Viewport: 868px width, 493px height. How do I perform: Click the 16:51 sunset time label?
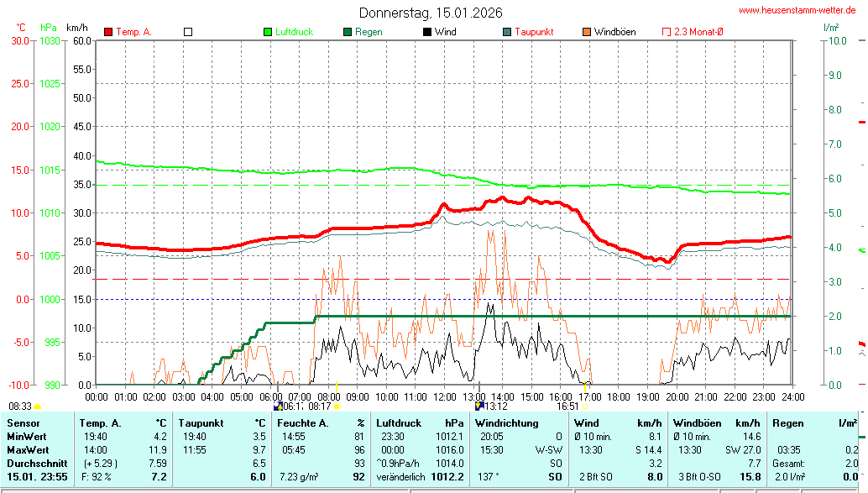click(x=568, y=406)
